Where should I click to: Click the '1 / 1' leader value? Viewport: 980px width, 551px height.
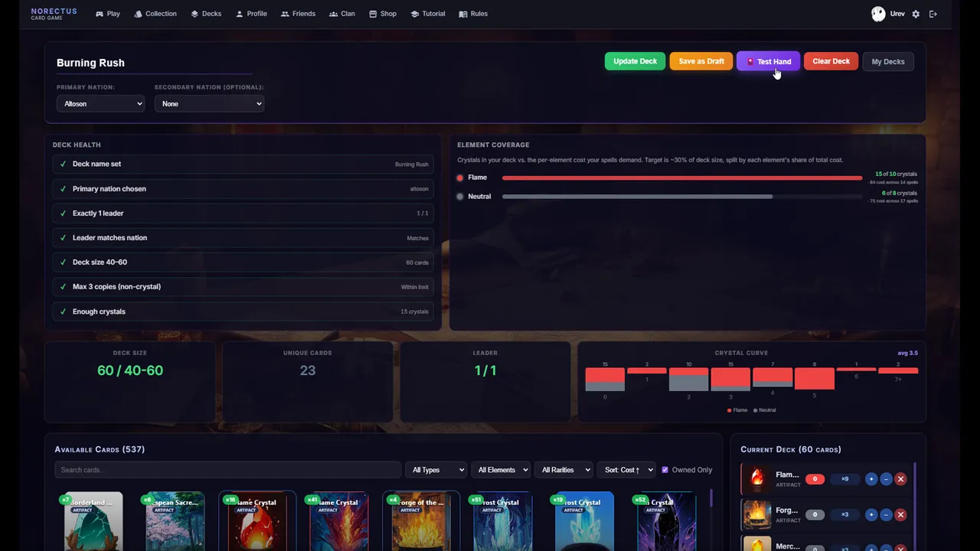(485, 370)
